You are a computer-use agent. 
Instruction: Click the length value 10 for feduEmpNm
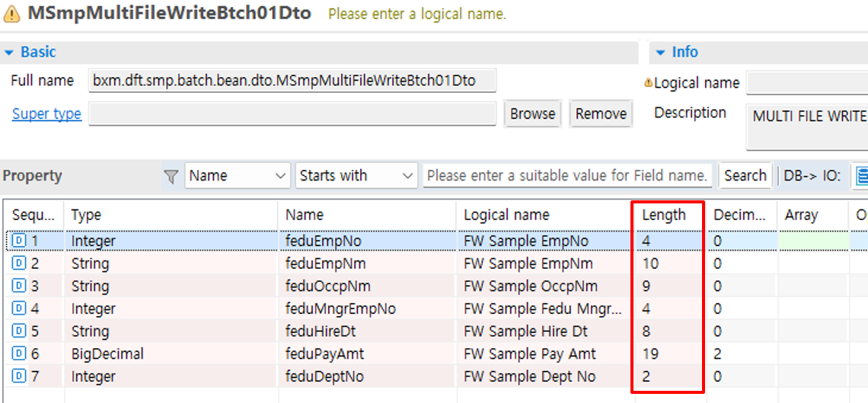coord(670,264)
